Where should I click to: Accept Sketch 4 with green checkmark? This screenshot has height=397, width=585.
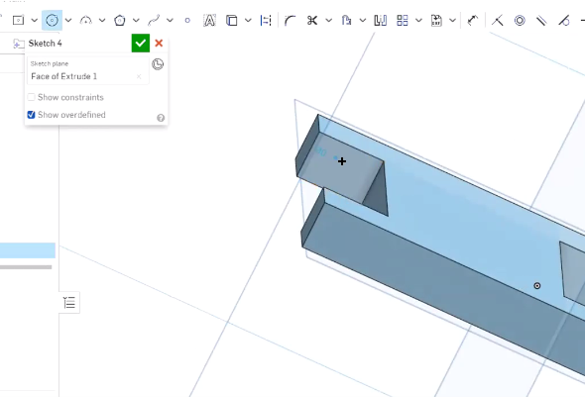point(141,43)
